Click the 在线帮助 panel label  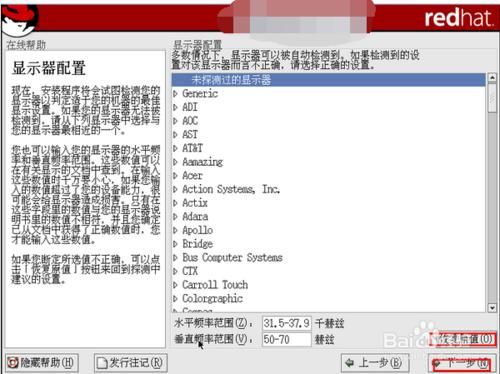pyautogui.click(x=26, y=45)
